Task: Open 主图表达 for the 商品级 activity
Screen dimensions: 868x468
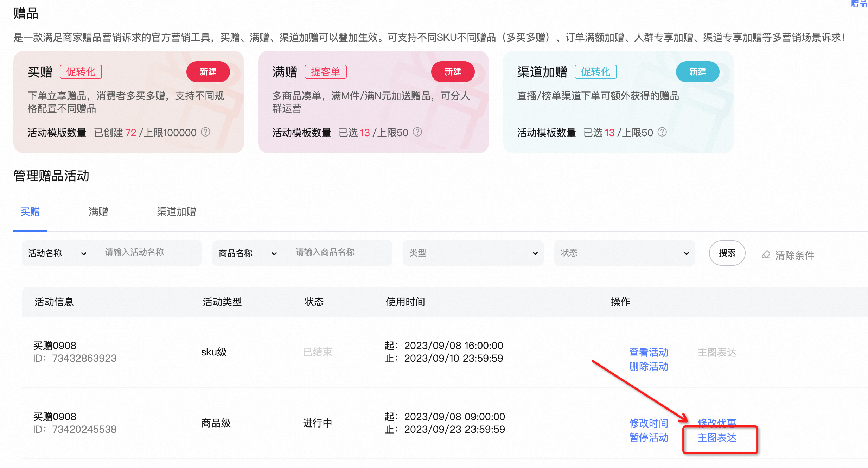Action: pyautogui.click(x=717, y=437)
